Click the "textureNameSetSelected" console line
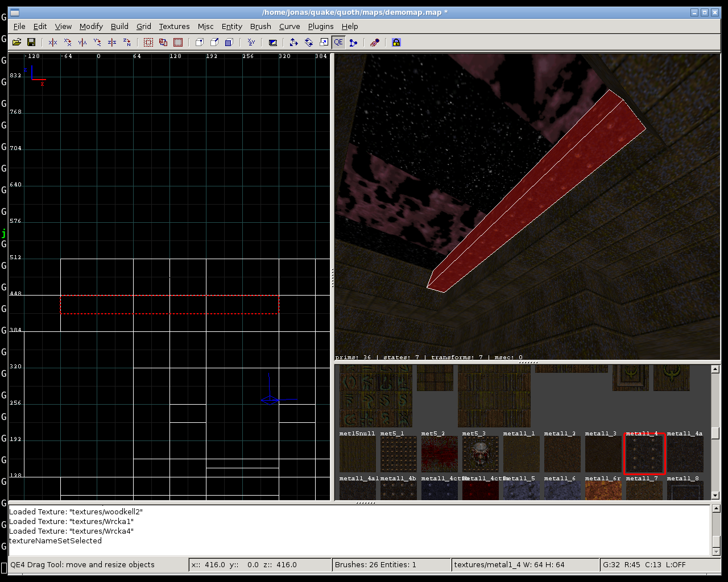This screenshot has height=582, width=728. pyautogui.click(x=56, y=541)
